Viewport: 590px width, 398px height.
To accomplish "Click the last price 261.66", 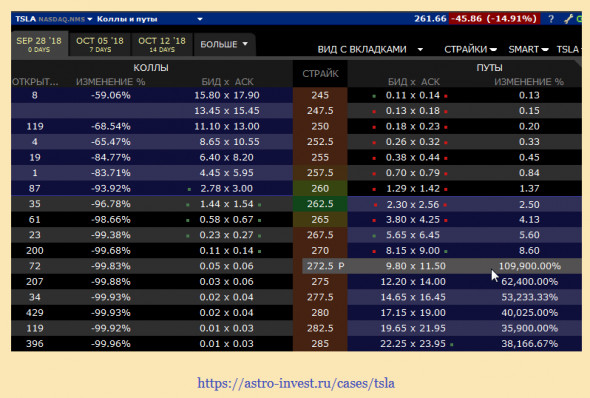I will 430,19.
